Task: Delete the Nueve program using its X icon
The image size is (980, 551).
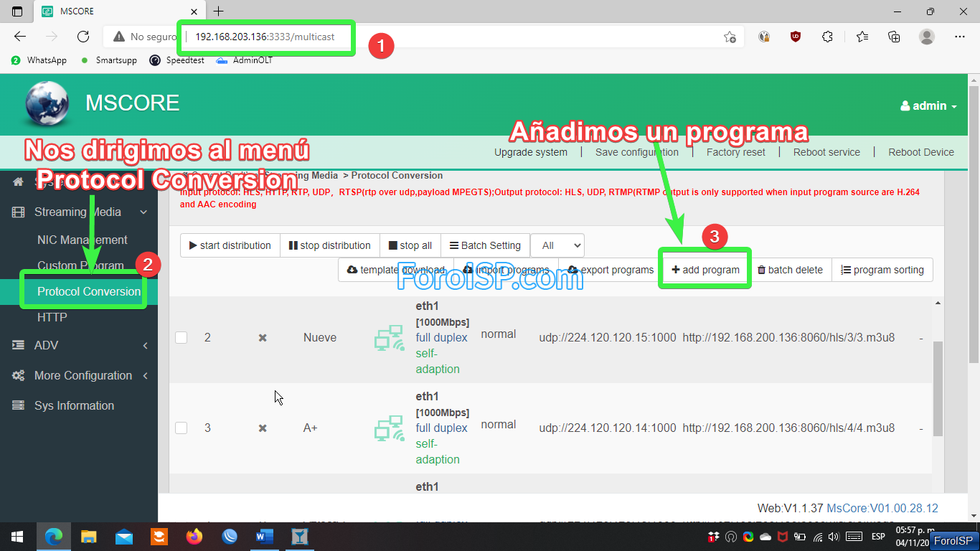Action: [262, 337]
